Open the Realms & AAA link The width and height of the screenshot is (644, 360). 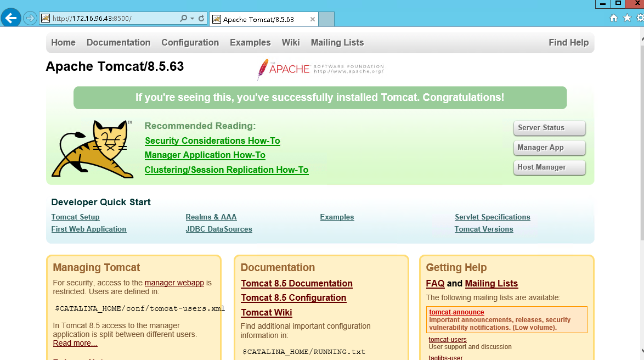pos(211,217)
